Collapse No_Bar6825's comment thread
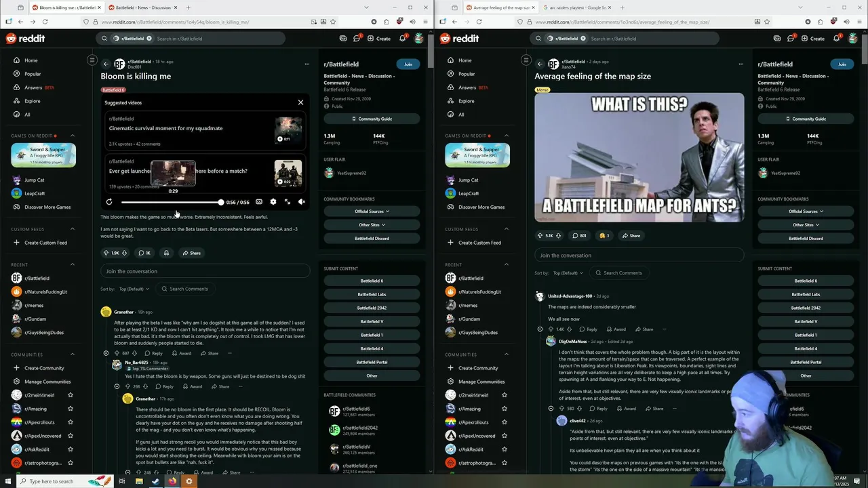 (x=117, y=386)
